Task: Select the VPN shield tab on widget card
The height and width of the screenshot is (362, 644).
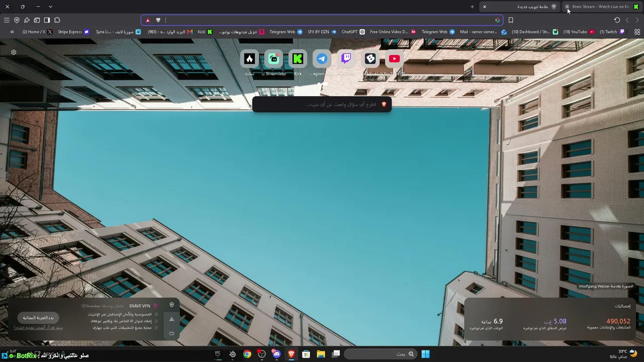Action: (172, 305)
